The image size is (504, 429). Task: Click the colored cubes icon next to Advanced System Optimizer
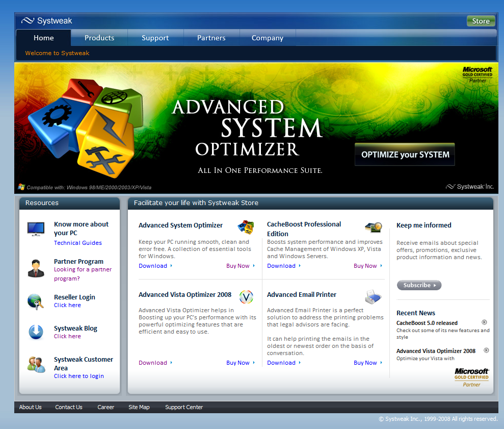point(246,227)
